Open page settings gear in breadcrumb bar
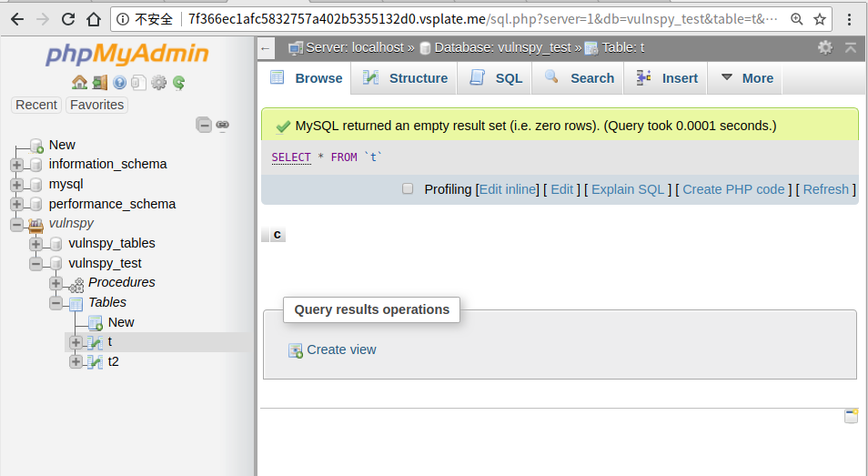The image size is (868, 476). click(825, 47)
